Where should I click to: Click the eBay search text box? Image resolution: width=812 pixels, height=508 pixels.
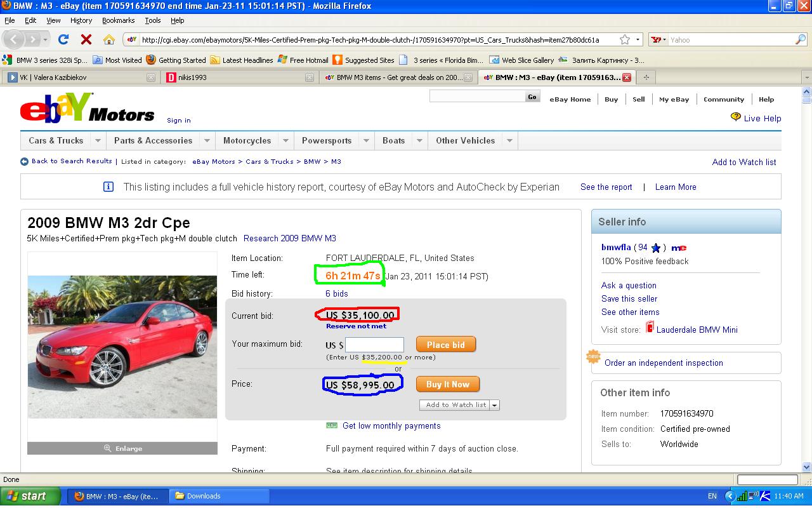click(477, 97)
